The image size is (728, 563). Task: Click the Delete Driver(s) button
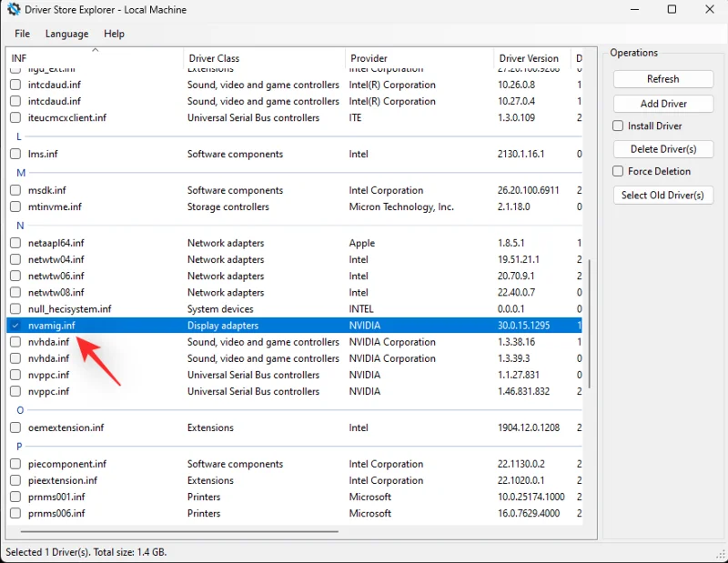pyautogui.click(x=662, y=149)
